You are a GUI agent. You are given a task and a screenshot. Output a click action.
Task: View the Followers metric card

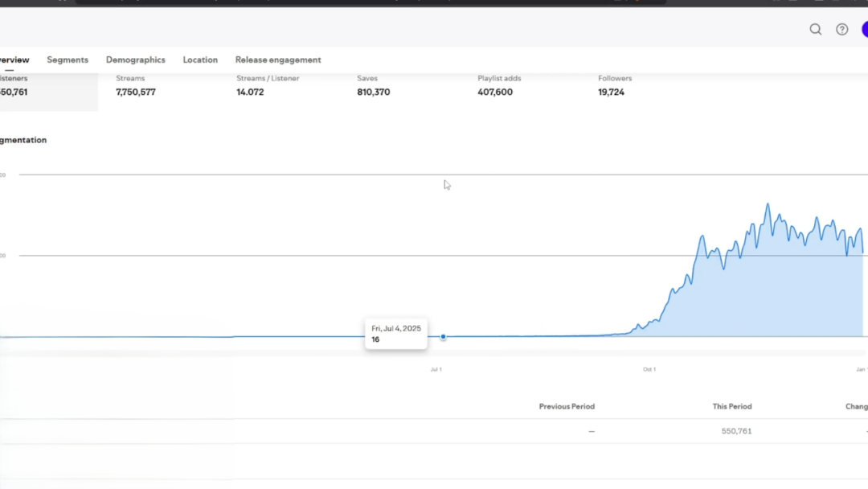click(x=615, y=86)
